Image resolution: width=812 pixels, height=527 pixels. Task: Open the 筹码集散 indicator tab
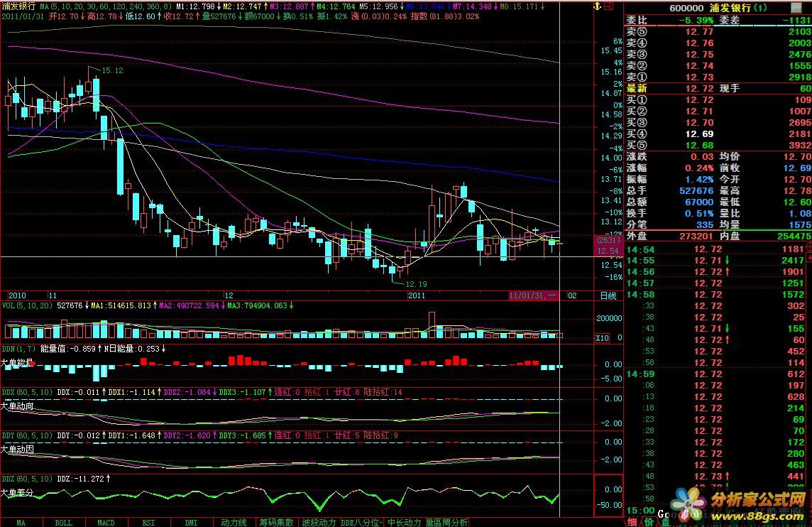tap(277, 522)
